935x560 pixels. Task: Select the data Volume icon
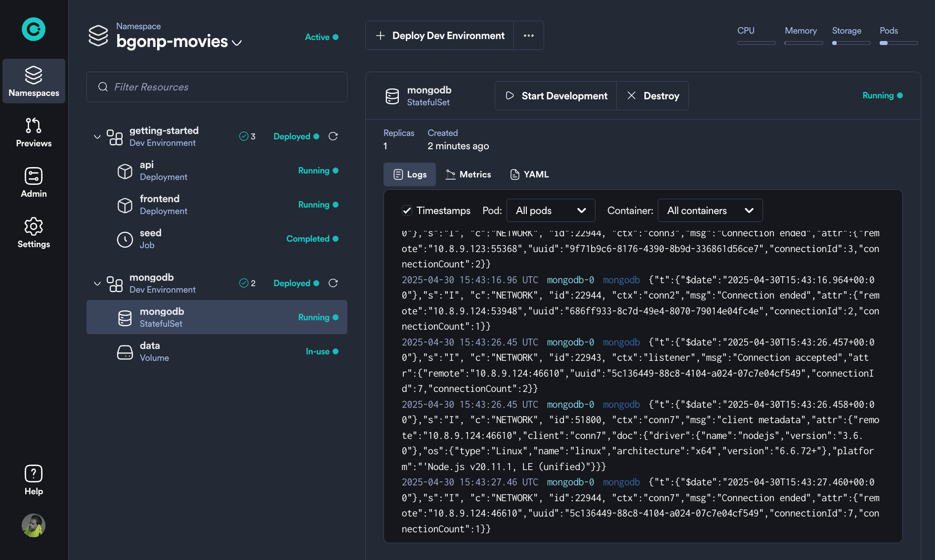coord(125,352)
